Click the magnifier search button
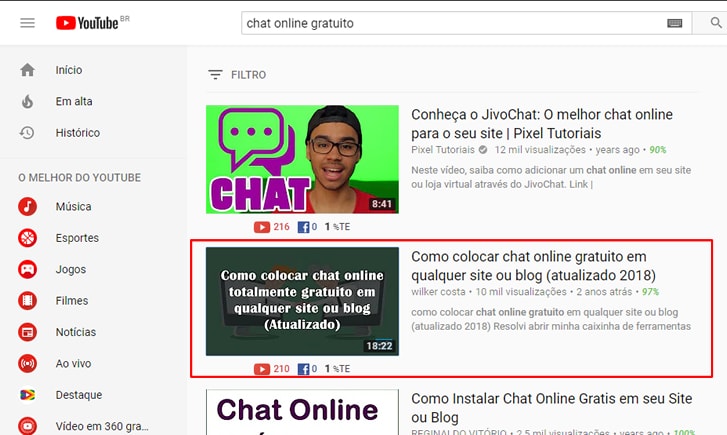The height and width of the screenshot is (435, 727). pyautogui.click(x=716, y=23)
